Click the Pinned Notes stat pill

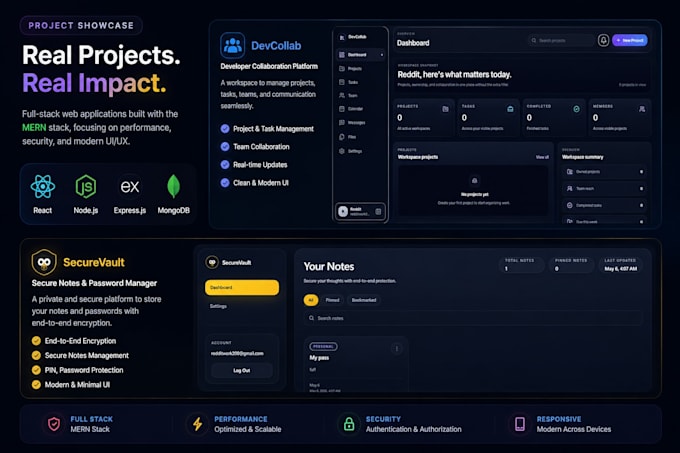click(x=571, y=264)
